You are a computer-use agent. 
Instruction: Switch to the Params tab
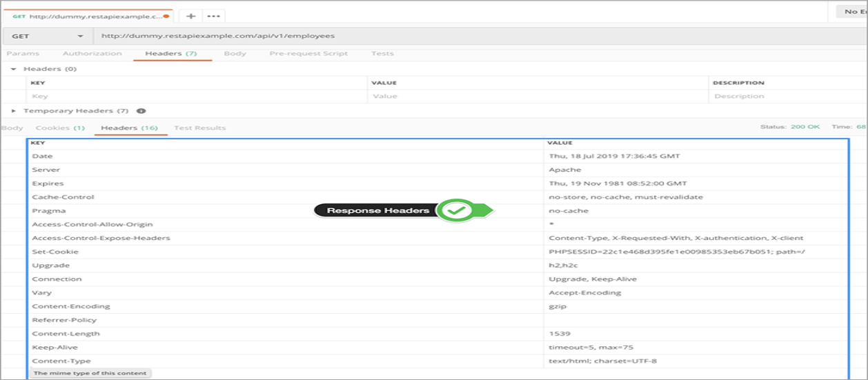23,54
